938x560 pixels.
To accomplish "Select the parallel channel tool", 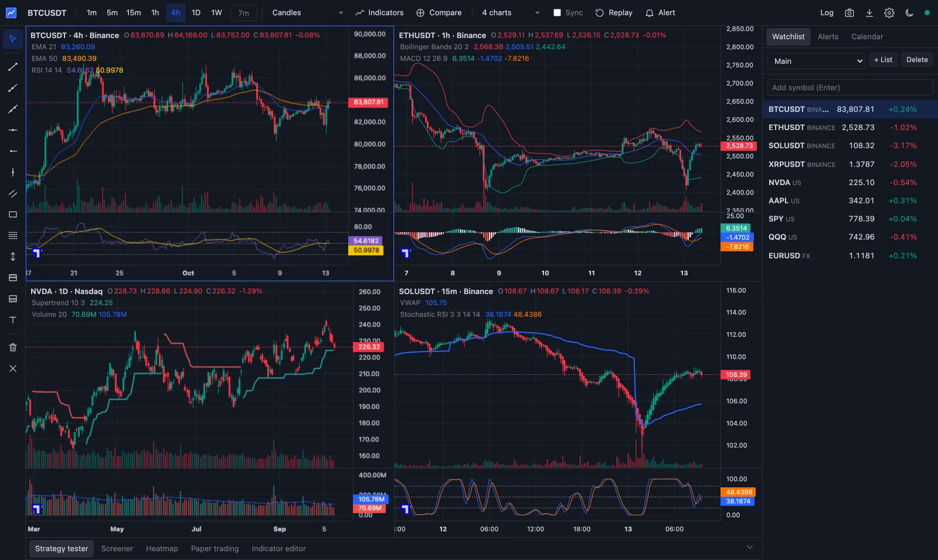I will (13, 193).
